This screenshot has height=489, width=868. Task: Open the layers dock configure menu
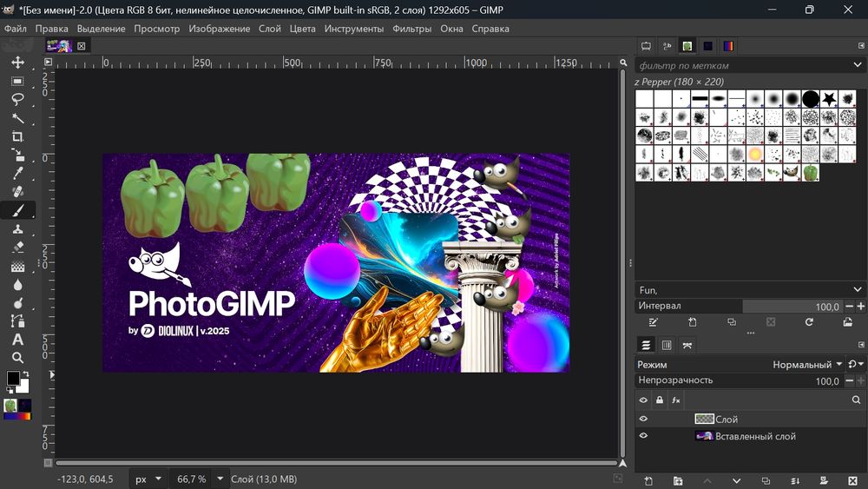[x=861, y=345]
